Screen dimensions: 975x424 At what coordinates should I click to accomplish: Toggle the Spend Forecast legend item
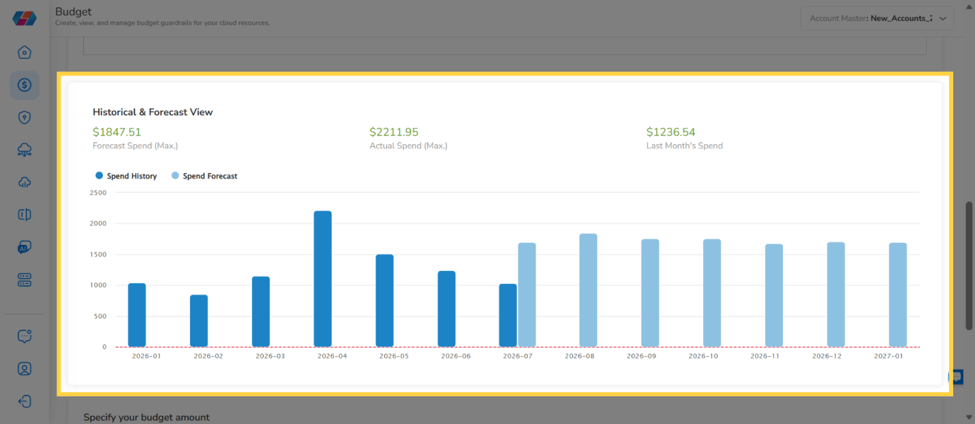pos(205,176)
